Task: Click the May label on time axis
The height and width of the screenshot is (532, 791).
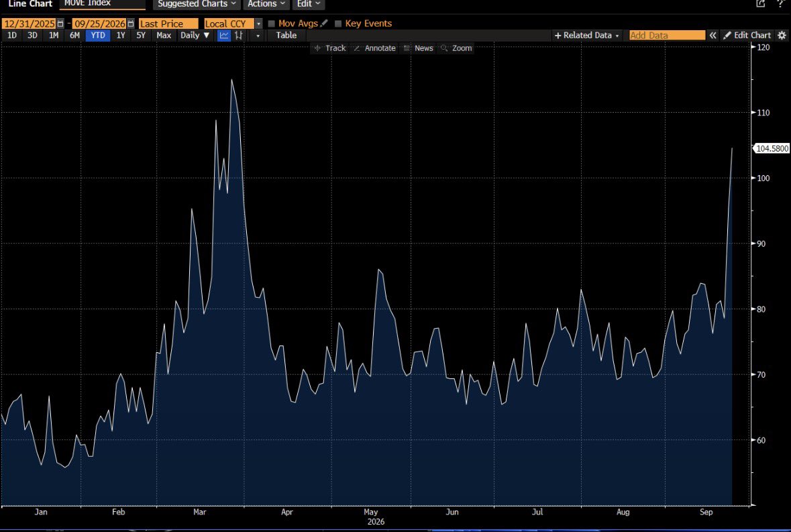Action: [x=371, y=512]
